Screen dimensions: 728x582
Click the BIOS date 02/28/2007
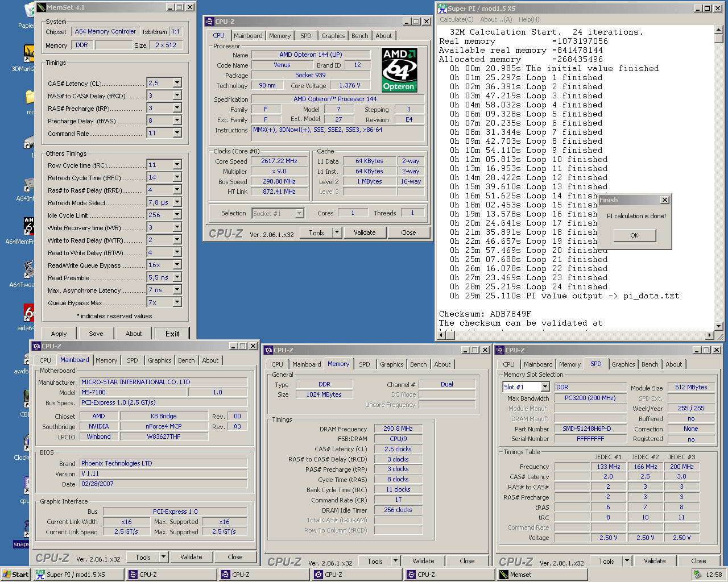click(x=163, y=484)
